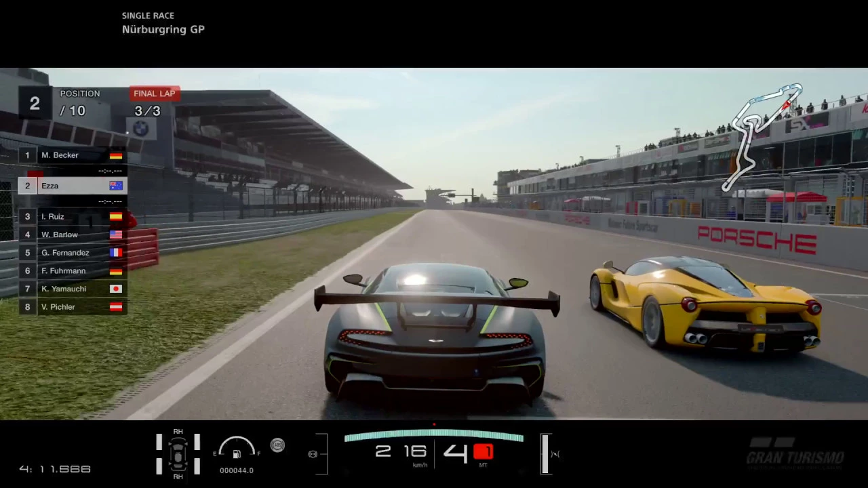868x488 pixels.
Task: Click the top RH tyre label
Action: (x=178, y=431)
